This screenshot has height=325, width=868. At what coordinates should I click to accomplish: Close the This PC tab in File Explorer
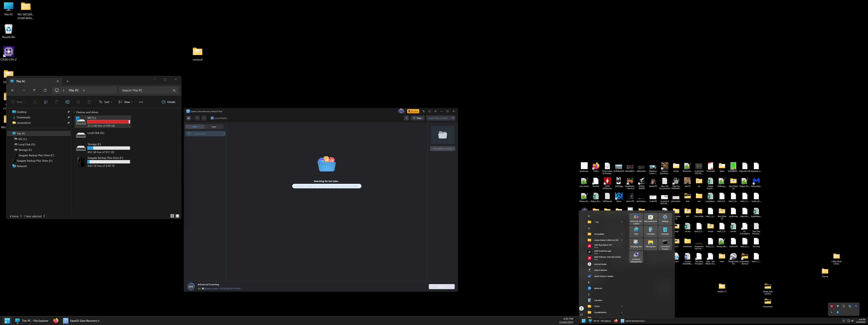58,81
